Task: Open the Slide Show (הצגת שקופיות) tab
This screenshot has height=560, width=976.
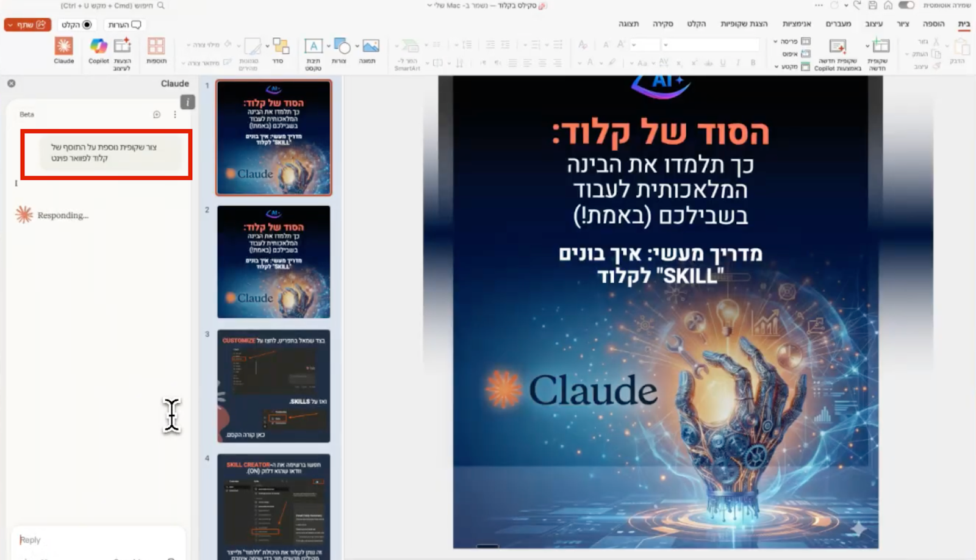Action: point(744,24)
